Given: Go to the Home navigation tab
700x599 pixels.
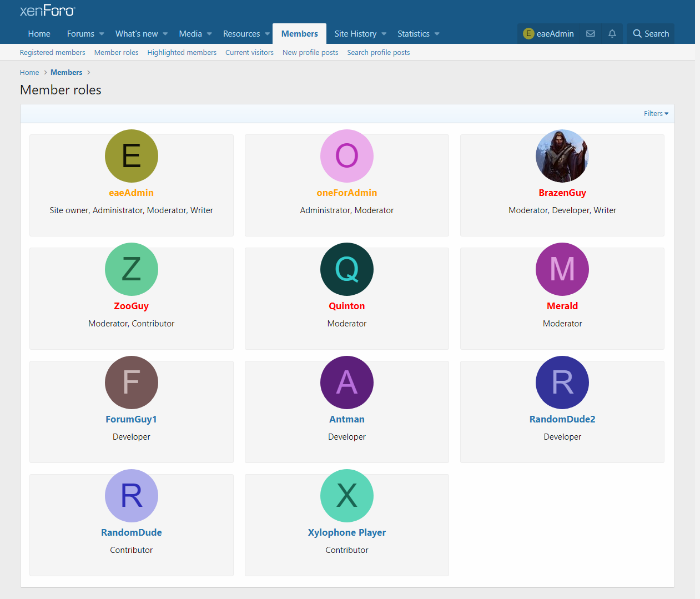Looking at the screenshot, I should pyautogui.click(x=39, y=34).
